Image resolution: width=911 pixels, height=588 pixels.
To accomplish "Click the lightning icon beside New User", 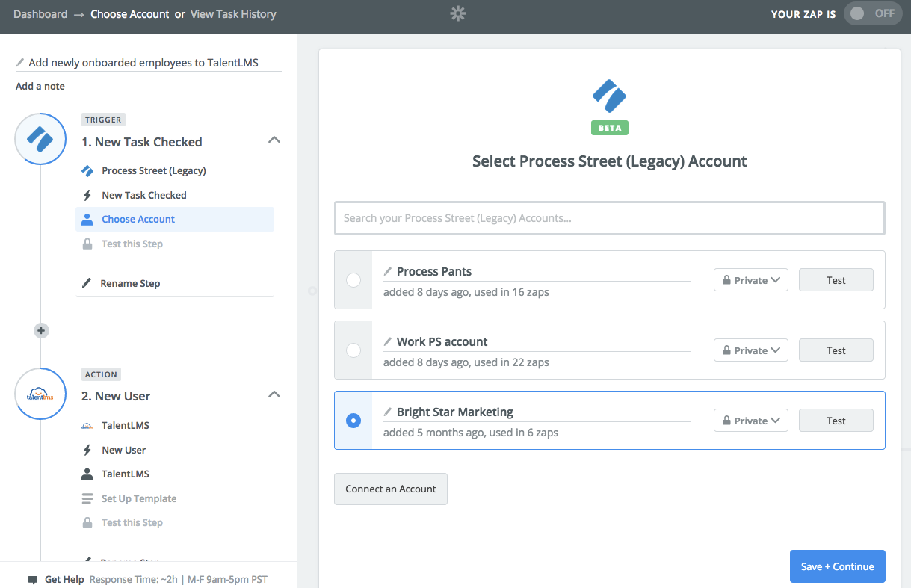I will click(x=87, y=450).
